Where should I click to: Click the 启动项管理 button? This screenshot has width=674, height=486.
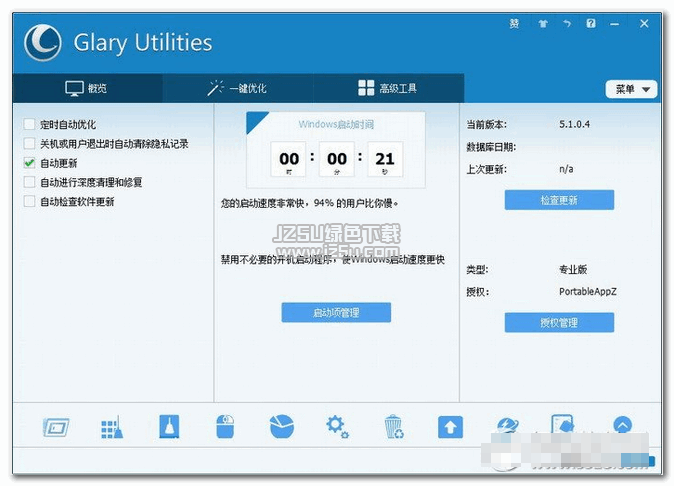(x=336, y=312)
